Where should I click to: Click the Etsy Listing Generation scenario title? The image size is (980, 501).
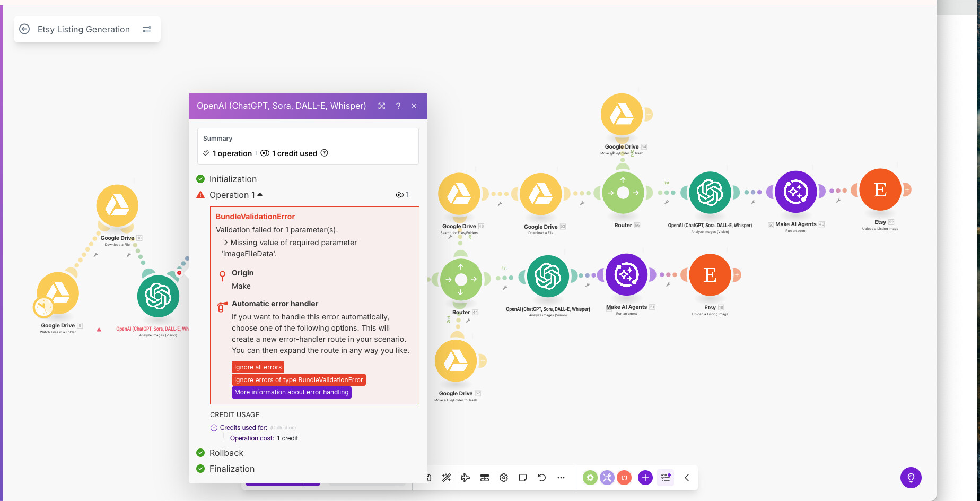pos(84,29)
